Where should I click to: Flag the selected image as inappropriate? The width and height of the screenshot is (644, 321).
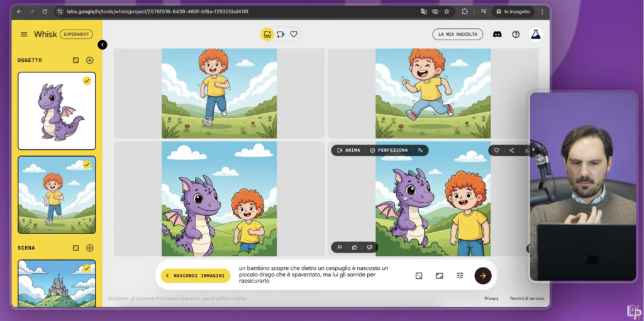(x=340, y=247)
